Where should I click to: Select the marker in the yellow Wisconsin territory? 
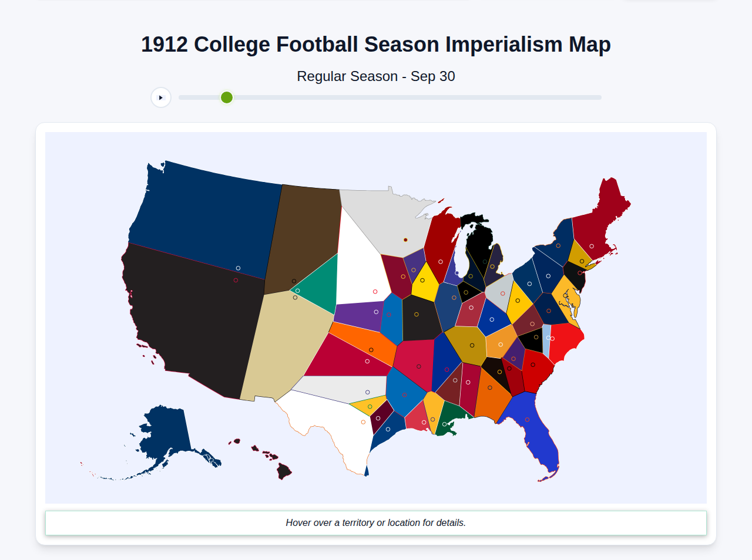(422, 280)
